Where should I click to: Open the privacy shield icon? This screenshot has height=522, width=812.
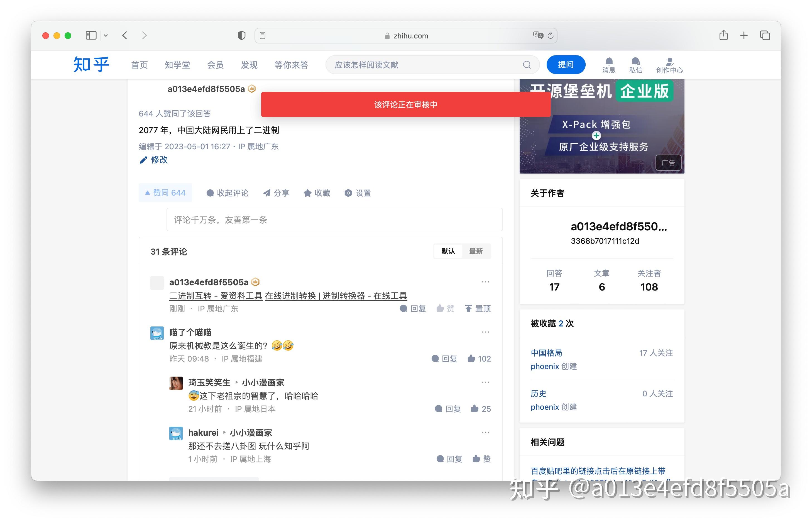pos(241,35)
